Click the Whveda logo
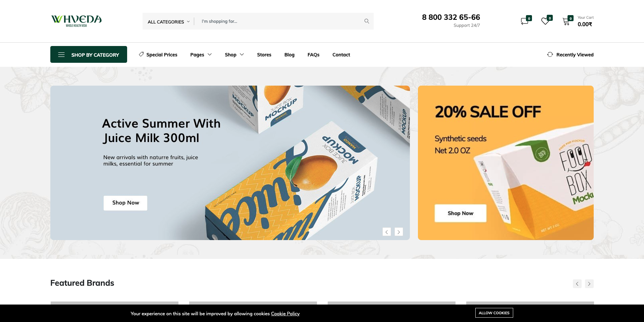This screenshot has height=322, width=644. pos(76,21)
